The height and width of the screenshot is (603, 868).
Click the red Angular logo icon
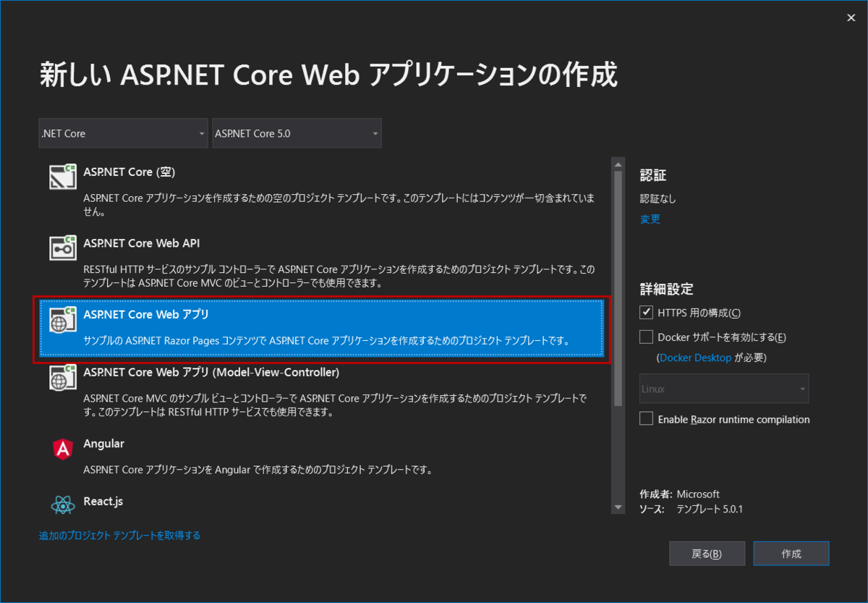click(63, 449)
